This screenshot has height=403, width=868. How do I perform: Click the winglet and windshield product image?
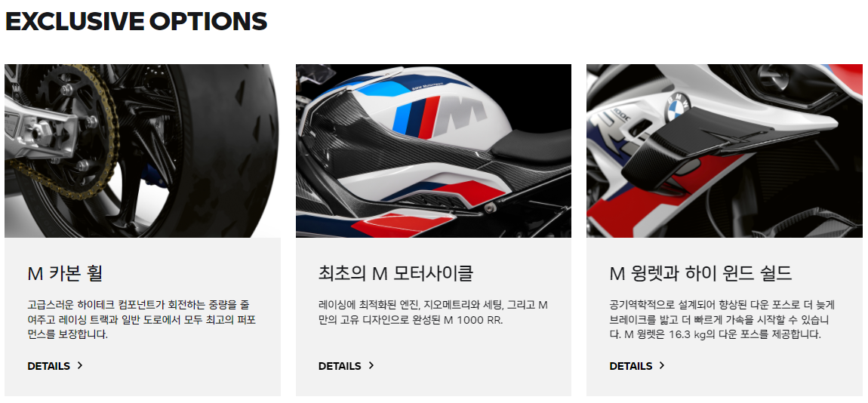pyautogui.click(x=725, y=151)
